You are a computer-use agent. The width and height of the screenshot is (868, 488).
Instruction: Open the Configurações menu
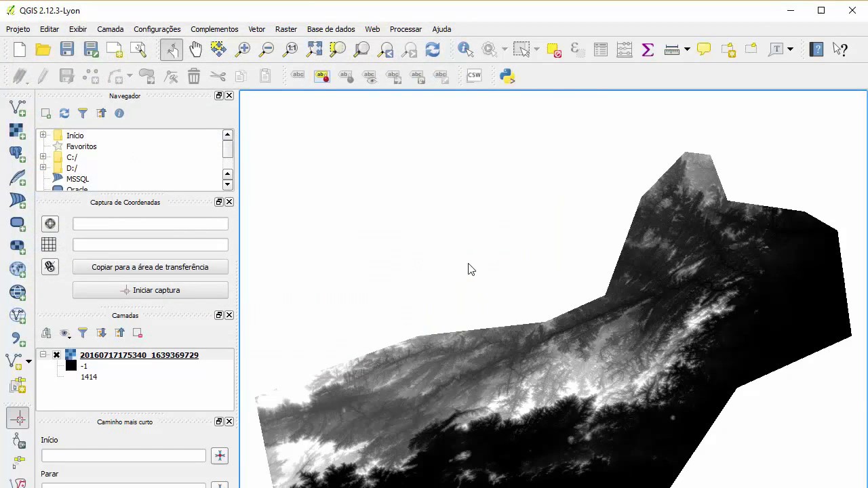point(157,29)
